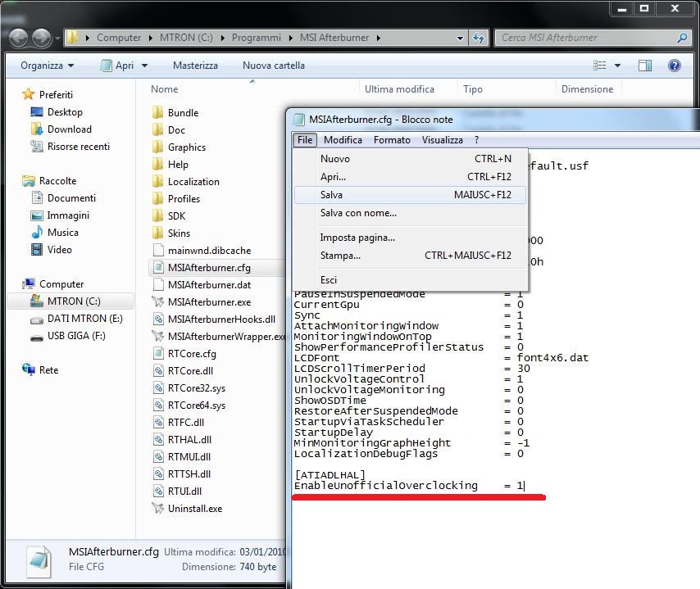The image size is (700, 589).
Task: Click the Desktop icon in sidebar
Action: (37, 112)
